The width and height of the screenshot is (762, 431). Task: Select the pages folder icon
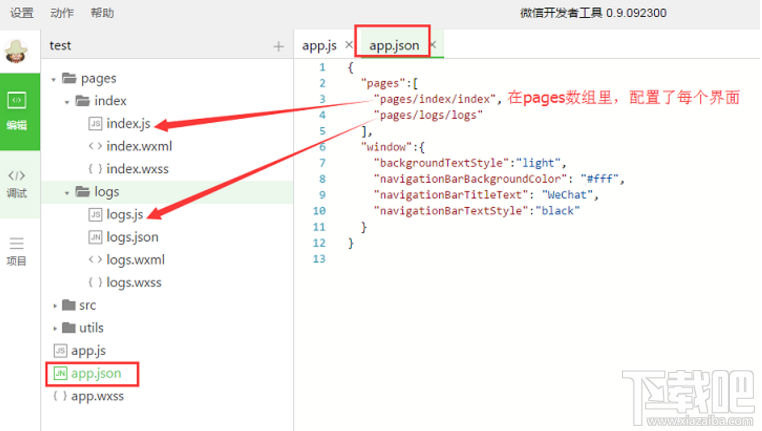(69, 78)
